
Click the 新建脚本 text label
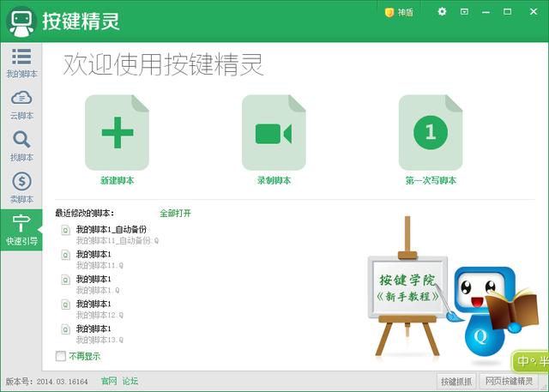tap(118, 181)
